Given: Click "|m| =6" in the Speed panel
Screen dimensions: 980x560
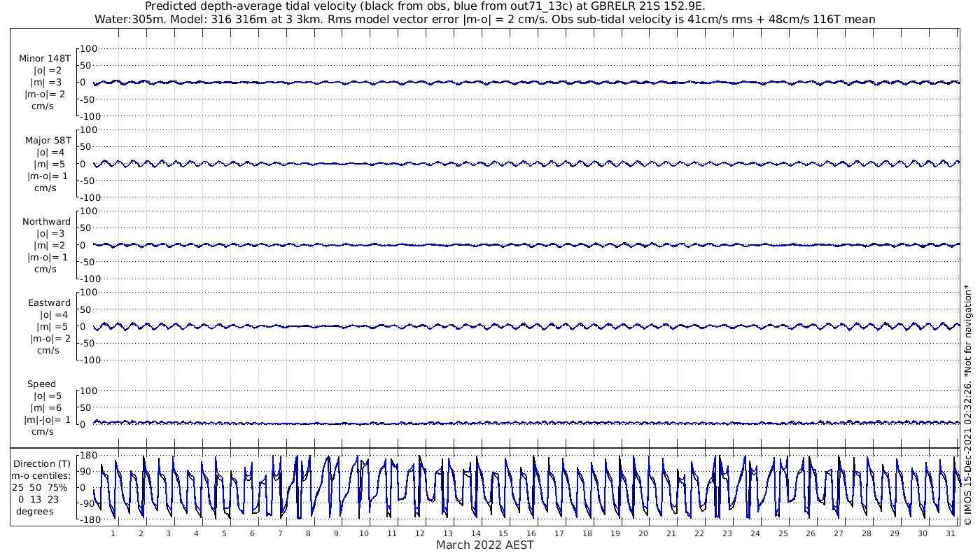Looking at the screenshot, I should point(48,408).
